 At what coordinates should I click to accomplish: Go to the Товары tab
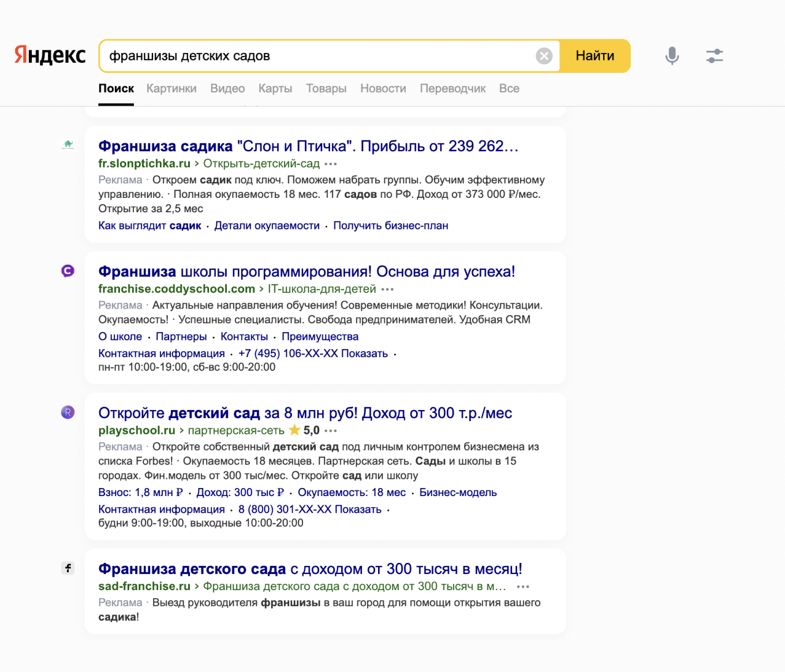point(326,88)
